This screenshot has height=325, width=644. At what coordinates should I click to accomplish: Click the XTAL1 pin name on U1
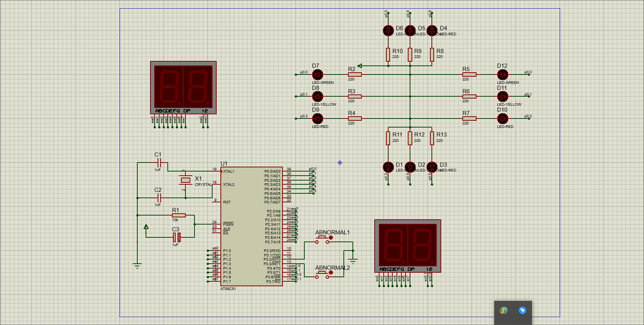coord(229,172)
